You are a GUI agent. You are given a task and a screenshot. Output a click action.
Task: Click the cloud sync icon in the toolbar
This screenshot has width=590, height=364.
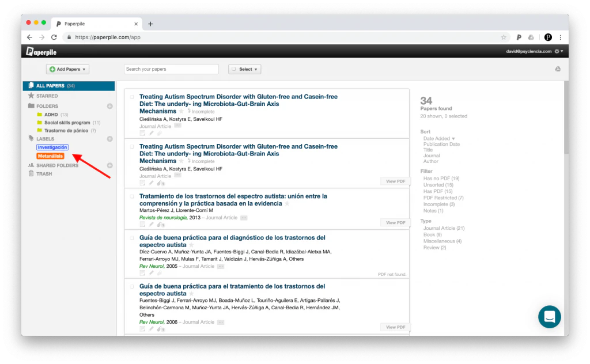558,69
